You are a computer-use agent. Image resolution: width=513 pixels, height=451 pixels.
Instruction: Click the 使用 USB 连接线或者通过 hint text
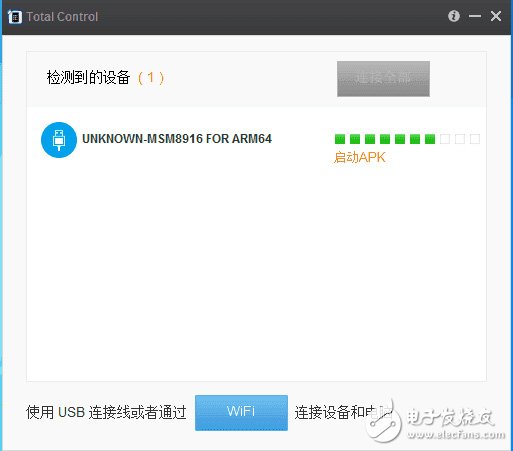(106, 412)
